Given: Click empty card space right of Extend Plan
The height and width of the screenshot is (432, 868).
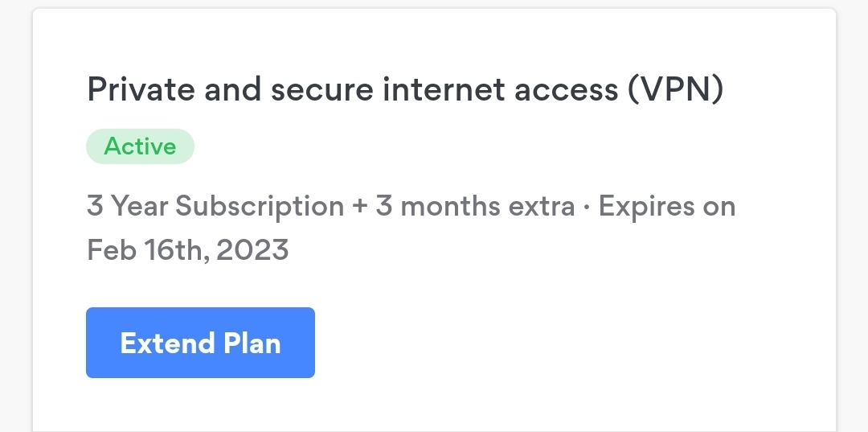Looking at the screenshot, I should click(x=563, y=343).
